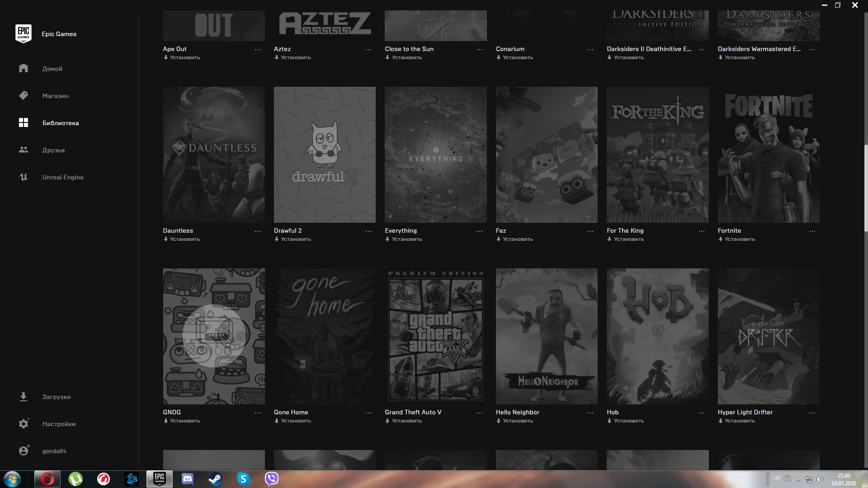Open Настройки in the sidebar
This screenshot has width=868, height=488.
click(59, 424)
